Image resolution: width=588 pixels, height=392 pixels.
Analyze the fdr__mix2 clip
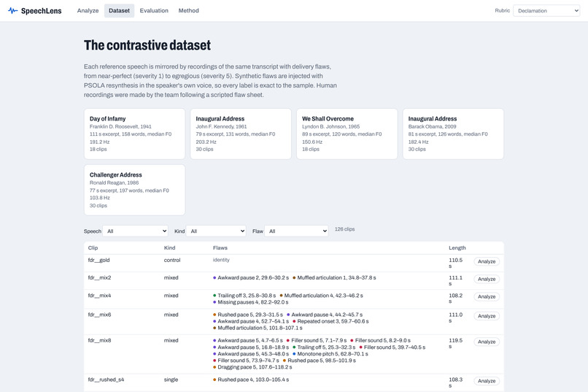click(x=487, y=279)
